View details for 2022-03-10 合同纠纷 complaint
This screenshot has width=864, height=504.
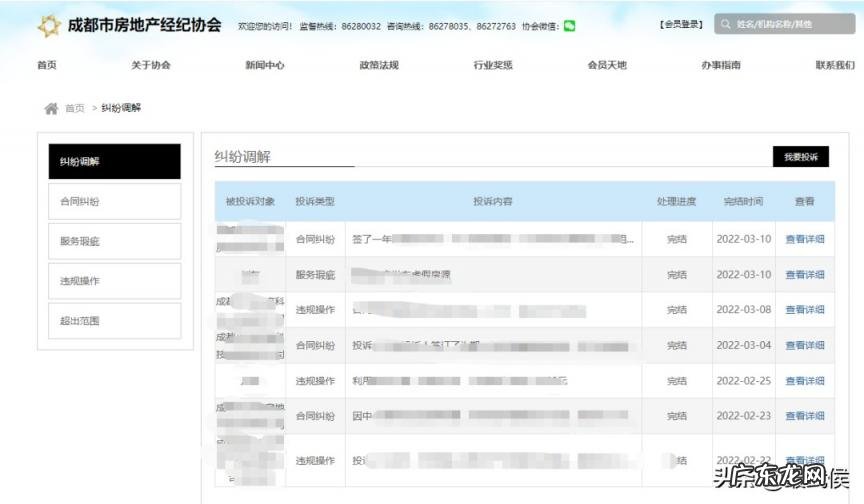click(x=804, y=239)
